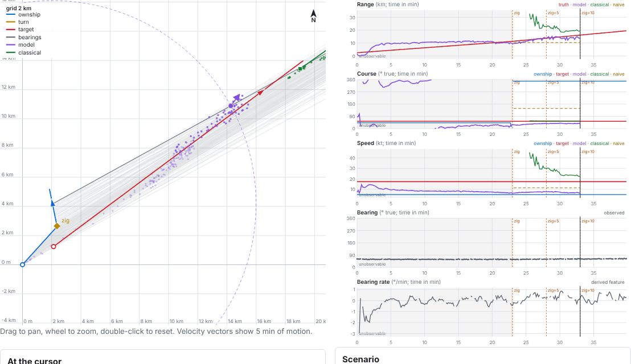Image resolution: width=631 pixels, height=364 pixels.
Task: Click the "At the cursor" panel heading
Action: [35, 361]
